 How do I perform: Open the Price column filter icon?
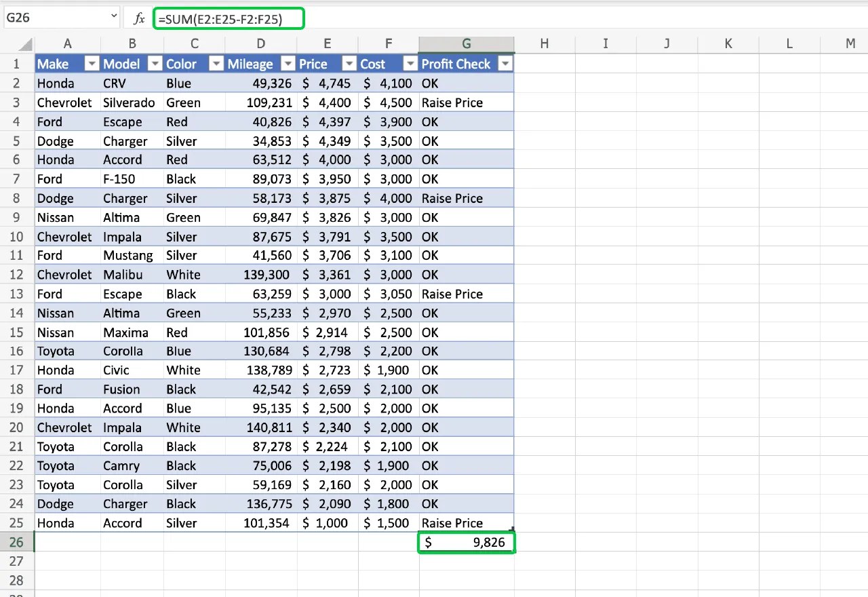[349, 63]
